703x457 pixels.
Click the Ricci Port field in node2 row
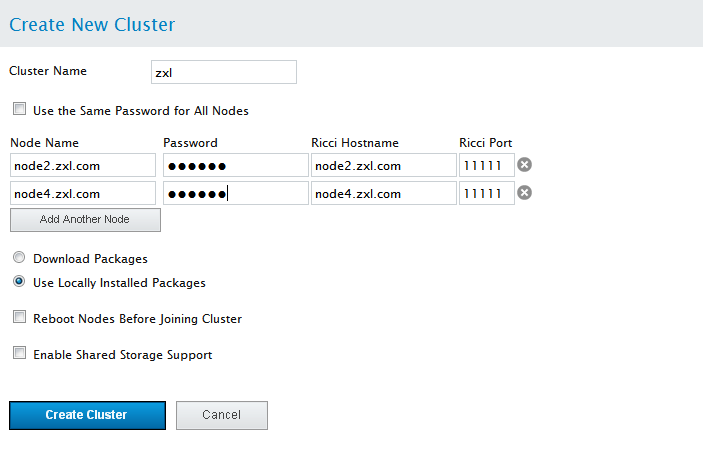487,165
